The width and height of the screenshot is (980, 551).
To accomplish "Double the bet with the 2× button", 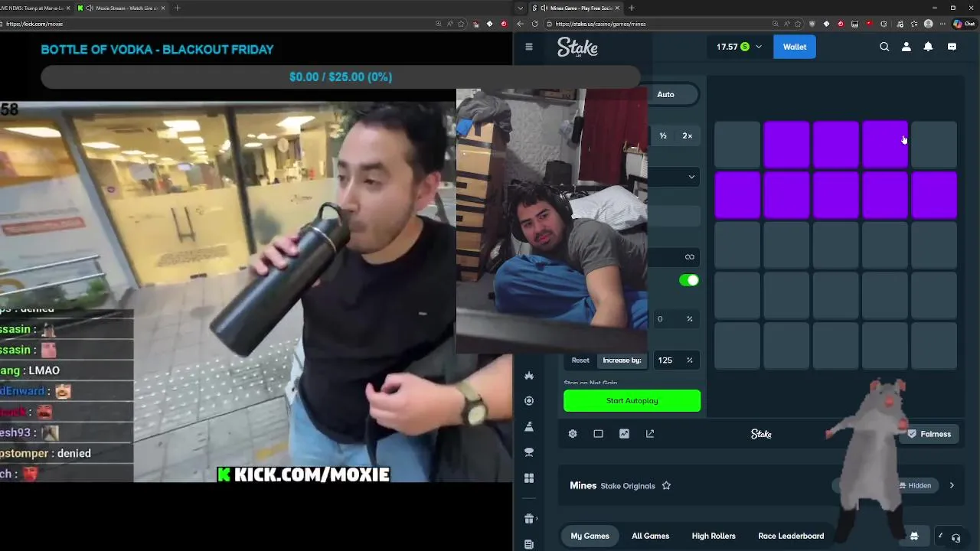I will (687, 136).
